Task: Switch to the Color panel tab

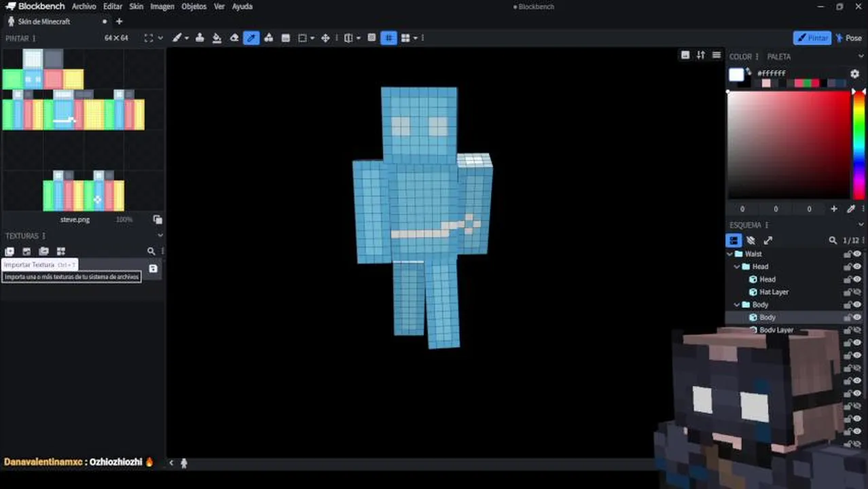Action: point(740,56)
